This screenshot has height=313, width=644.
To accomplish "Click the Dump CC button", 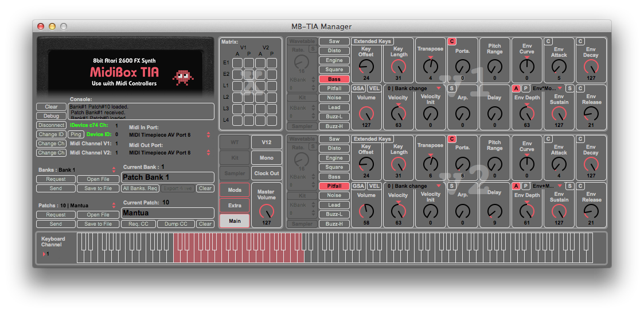I will click(175, 224).
